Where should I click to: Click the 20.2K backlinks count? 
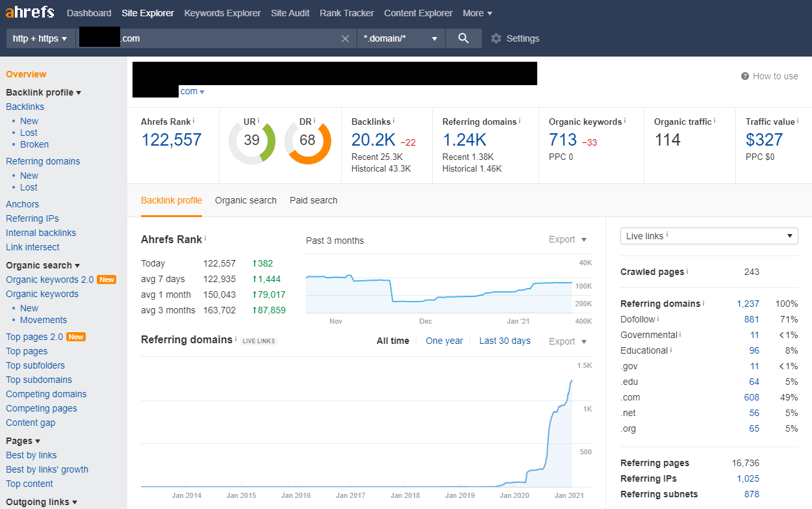[374, 140]
